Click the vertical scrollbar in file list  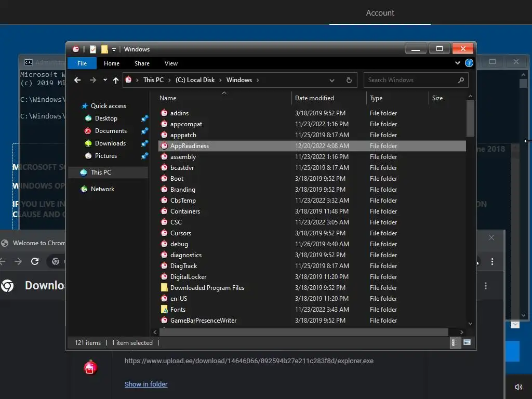coord(470,119)
